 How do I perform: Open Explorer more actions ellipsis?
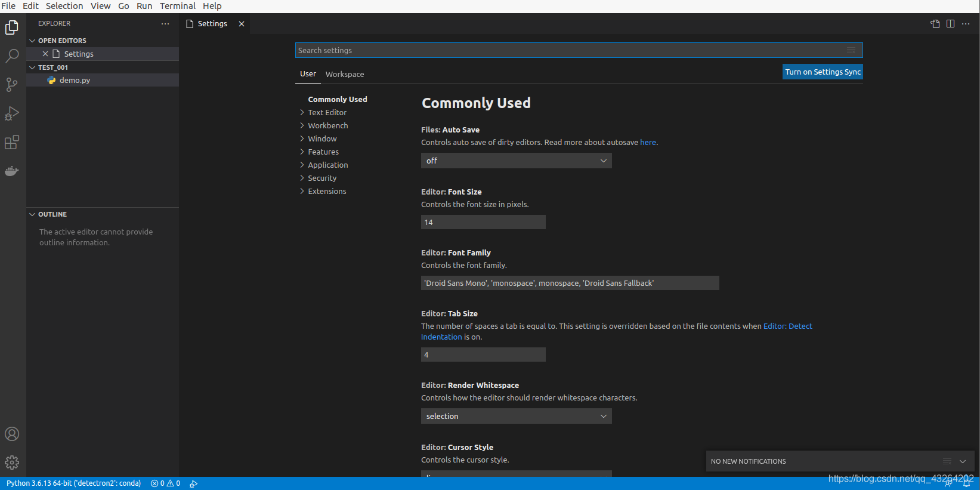click(165, 24)
